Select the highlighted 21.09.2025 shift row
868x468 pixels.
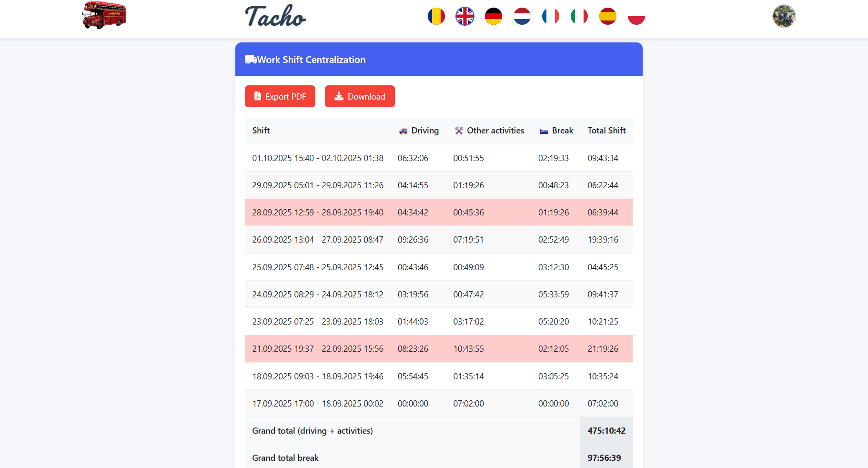click(x=439, y=349)
